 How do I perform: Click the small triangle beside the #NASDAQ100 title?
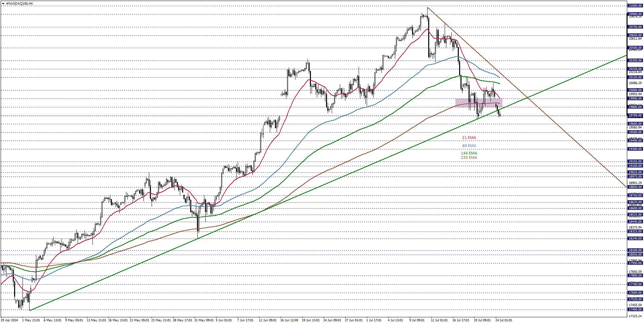pyautogui.click(x=3, y=3)
